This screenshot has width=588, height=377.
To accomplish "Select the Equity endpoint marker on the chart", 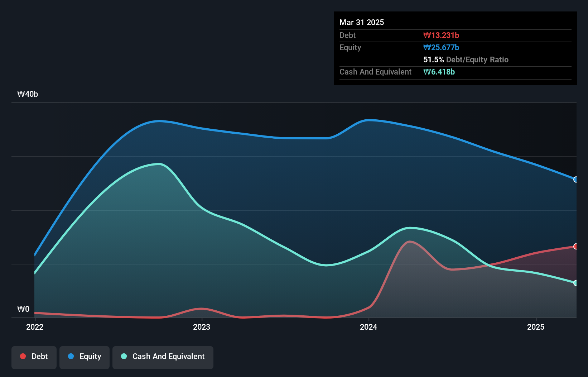I will pos(575,180).
